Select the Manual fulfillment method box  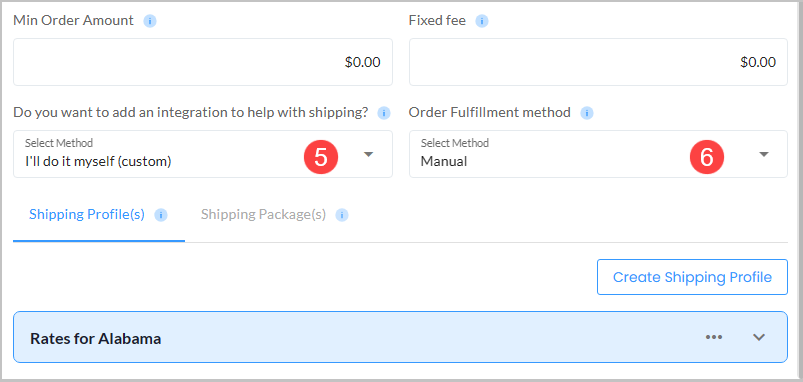click(x=598, y=154)
